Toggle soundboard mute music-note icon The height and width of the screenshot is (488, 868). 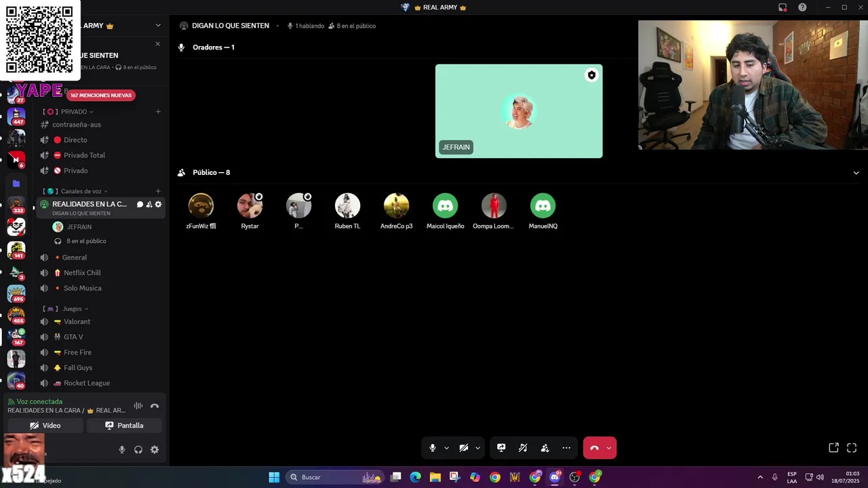click(x=523, y=448)
